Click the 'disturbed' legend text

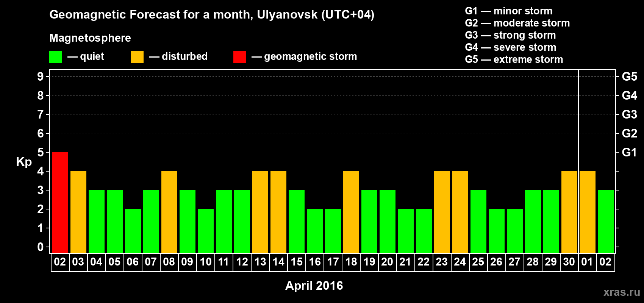click(184, 56)
